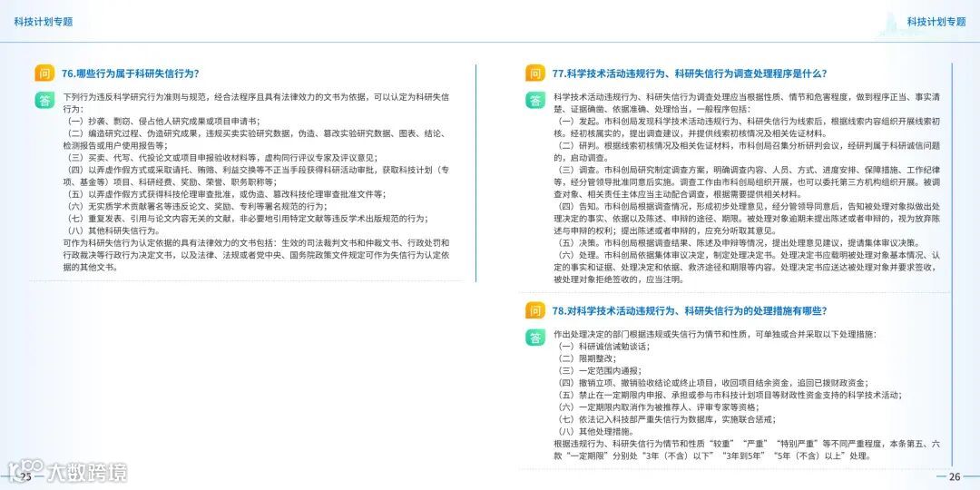Click procedure step (四)告知
The image size is (980, 490).
click(x=747, y=218)
